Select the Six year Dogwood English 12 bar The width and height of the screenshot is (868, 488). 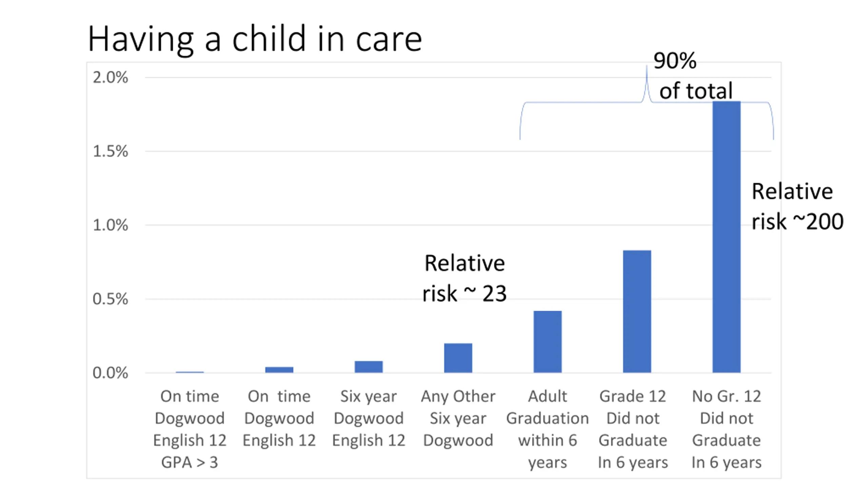tap(369, 367)
